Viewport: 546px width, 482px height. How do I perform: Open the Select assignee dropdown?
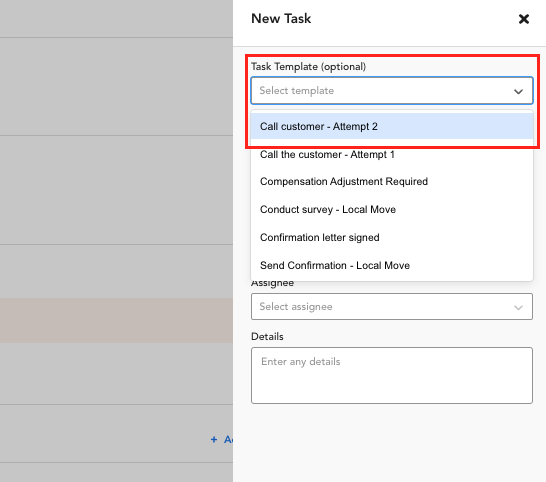coord(392,306)
